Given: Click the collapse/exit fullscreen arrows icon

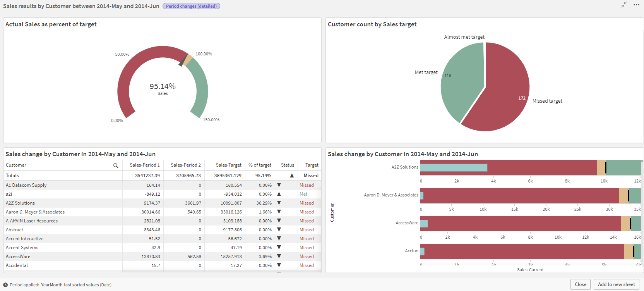Looking at the screenshot, I should coord(624,5).
